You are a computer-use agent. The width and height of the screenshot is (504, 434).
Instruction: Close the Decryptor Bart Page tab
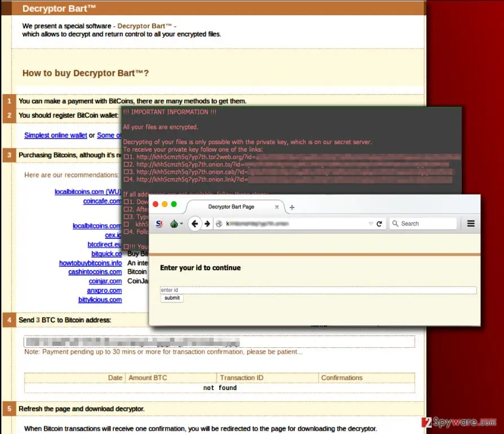pos(277,207)
